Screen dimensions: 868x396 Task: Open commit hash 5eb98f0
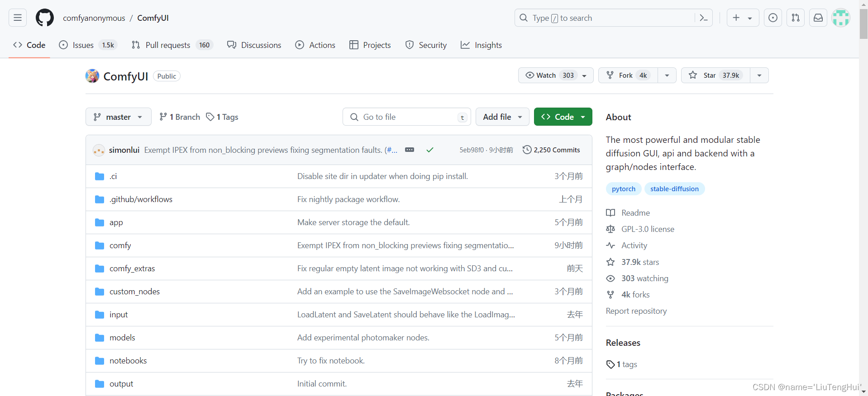pyautogui.click(x=472, y=150)
